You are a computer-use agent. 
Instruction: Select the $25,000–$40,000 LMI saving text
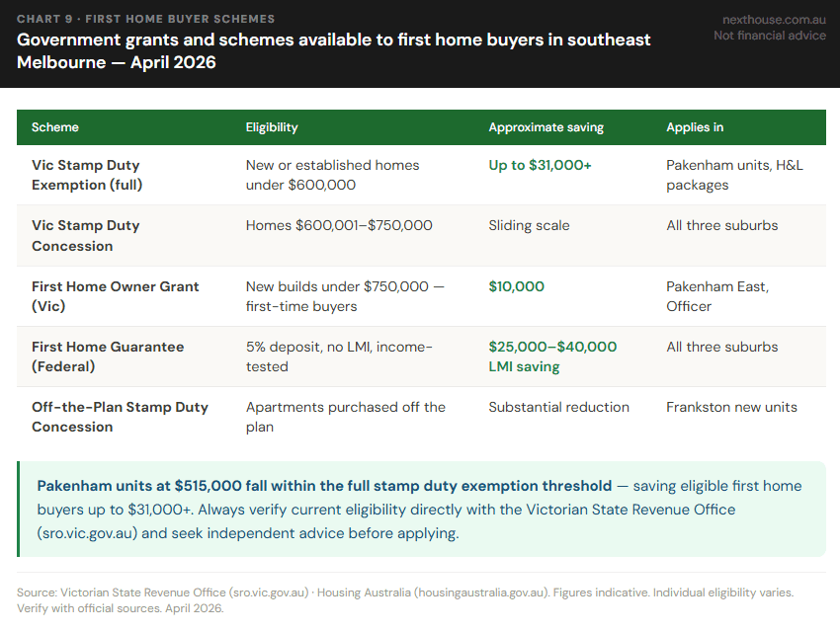[552, 356]
